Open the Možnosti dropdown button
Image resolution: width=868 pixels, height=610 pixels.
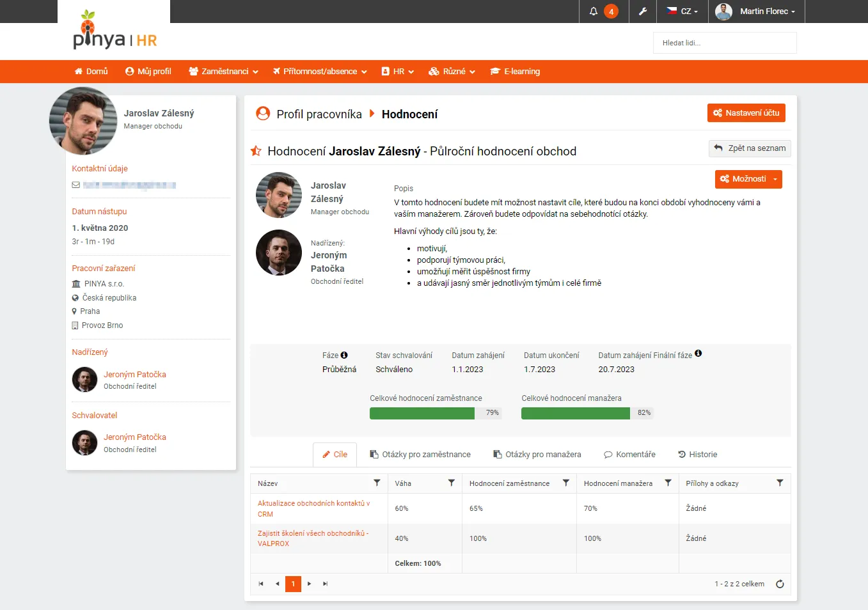(x=748, y=179)
